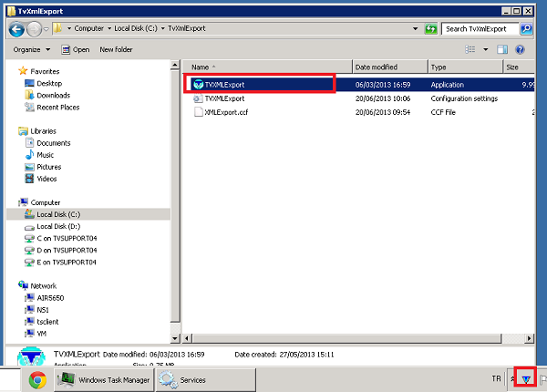Click the TVXMLExport application file
Image resolution: width=547 pixels, height=392 pixels.
(224, 84)
